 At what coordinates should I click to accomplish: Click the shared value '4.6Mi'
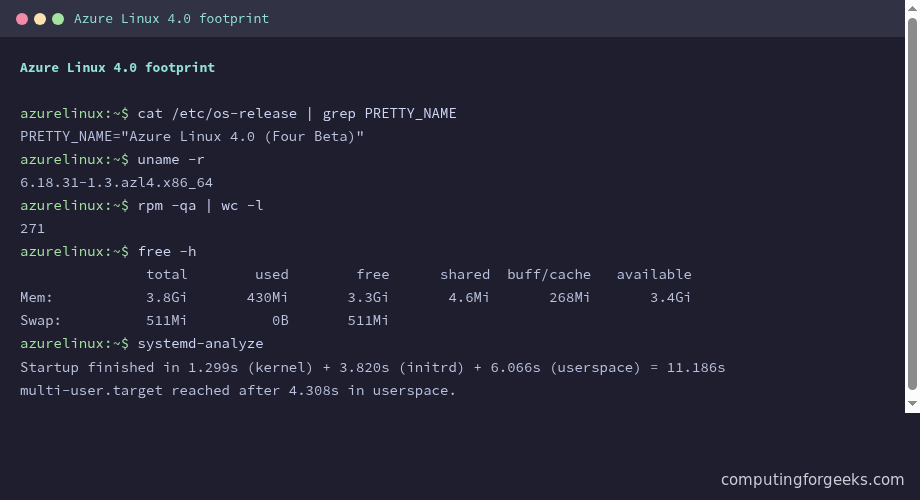pos(469,298)
